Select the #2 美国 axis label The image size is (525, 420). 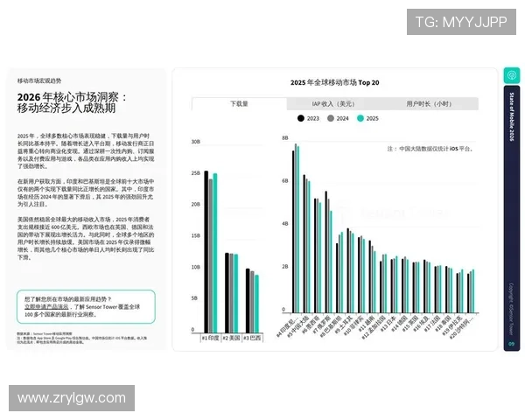pos(231,339)
